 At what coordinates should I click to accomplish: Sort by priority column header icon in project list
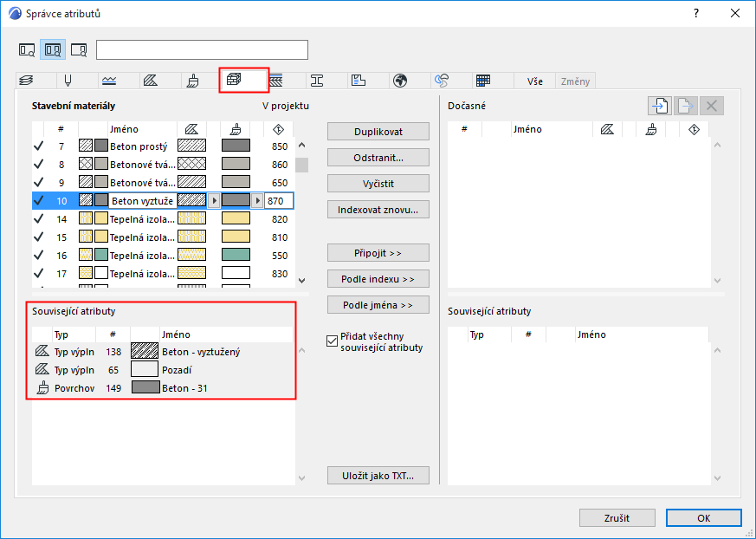[278, 129]
